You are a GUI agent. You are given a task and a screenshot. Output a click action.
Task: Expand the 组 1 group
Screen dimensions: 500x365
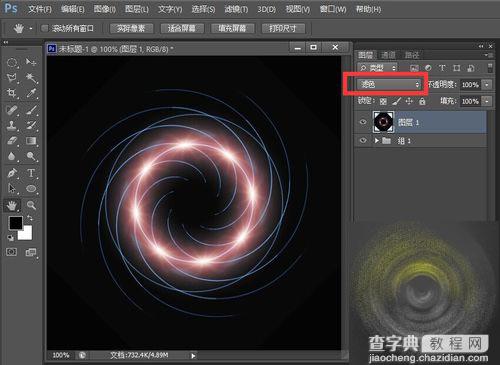click(x=377, y=141)
